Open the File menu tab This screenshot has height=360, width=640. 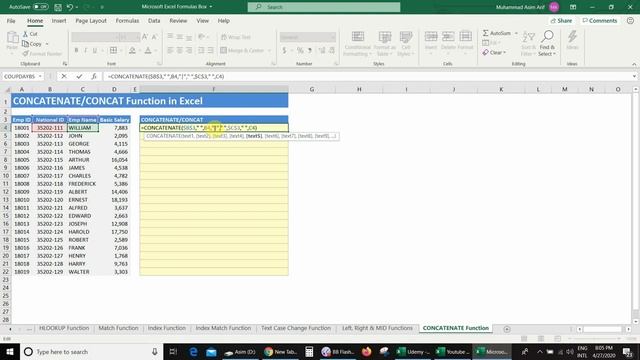pos(11,21)
